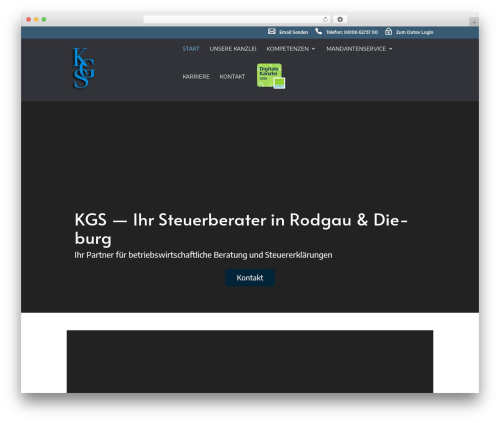
Task: Open a new browser tab with plus
Action: tap(474, 22)
